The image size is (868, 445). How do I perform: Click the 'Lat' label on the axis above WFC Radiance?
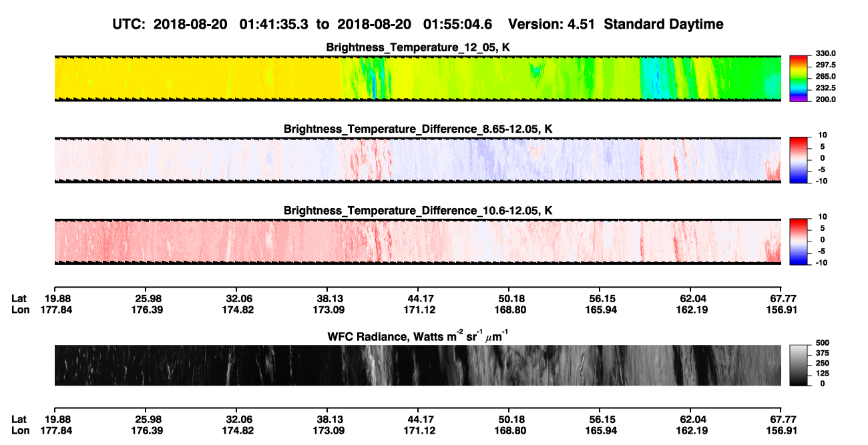(x=19, y=298)
